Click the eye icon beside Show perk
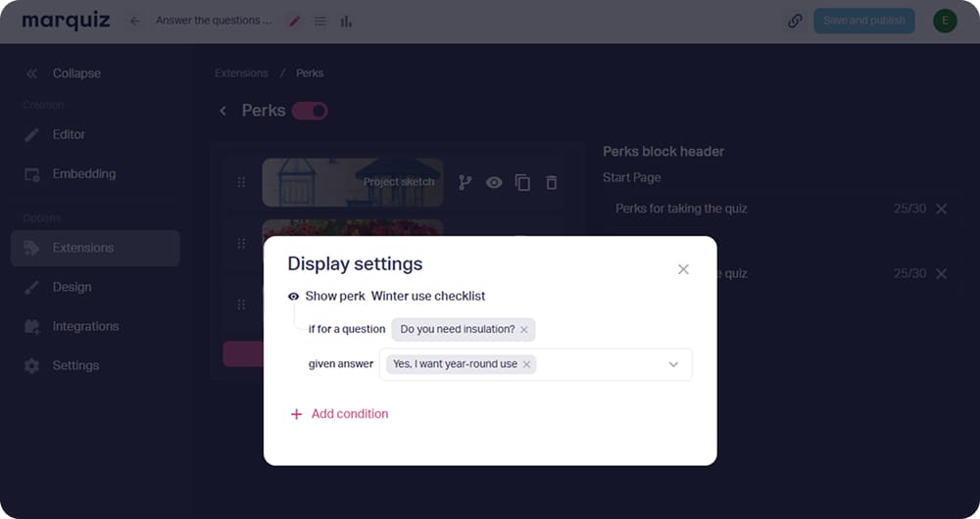The height and width of the screenshot is (519, 980). click(x=293, y=296)
